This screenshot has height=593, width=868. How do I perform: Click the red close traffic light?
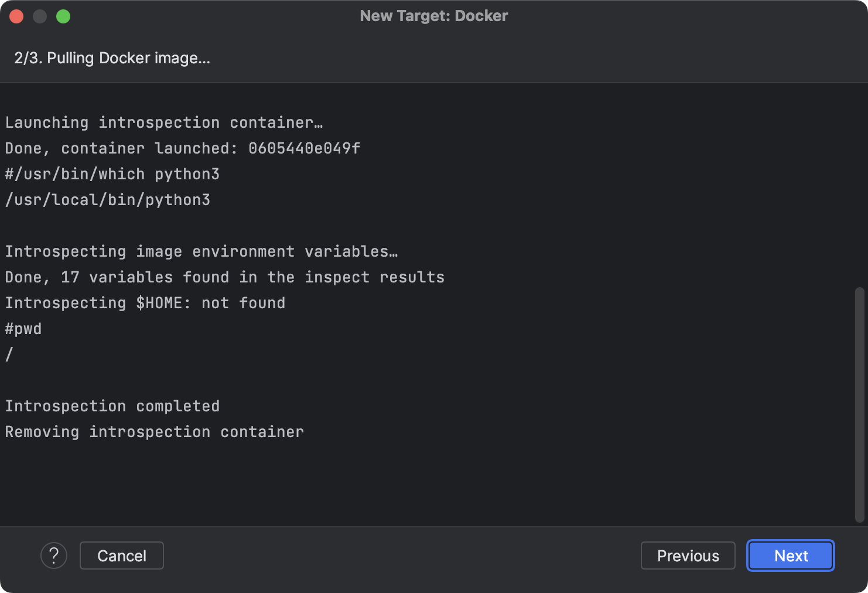(x=16, y=16)
